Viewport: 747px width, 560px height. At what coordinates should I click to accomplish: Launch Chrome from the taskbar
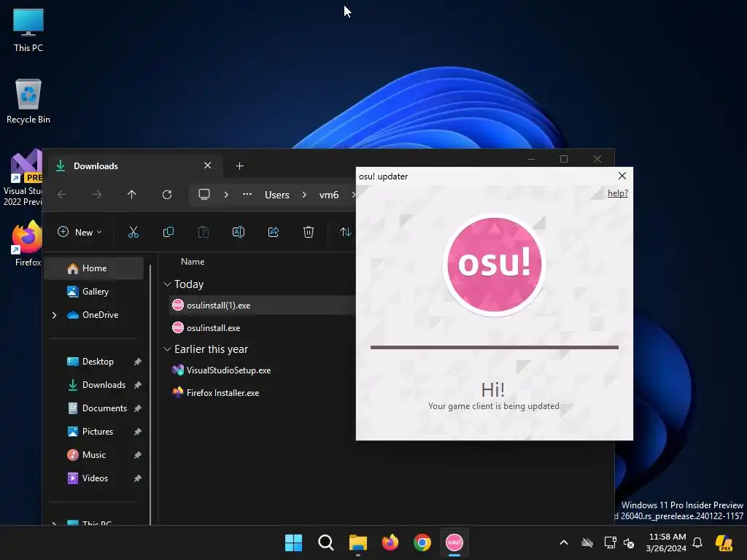point(422,542)
